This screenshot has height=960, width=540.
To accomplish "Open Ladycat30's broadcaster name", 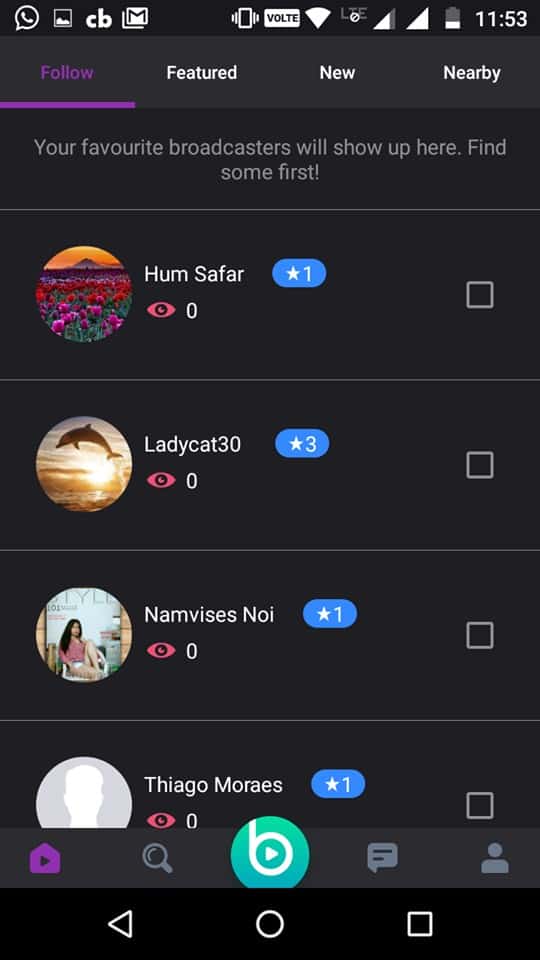I will 192,444.
